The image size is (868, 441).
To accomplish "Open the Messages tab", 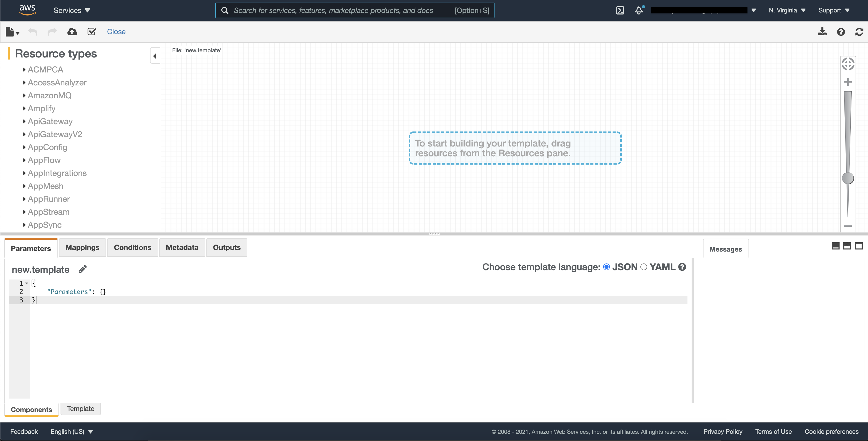I will tap(725, 249).
